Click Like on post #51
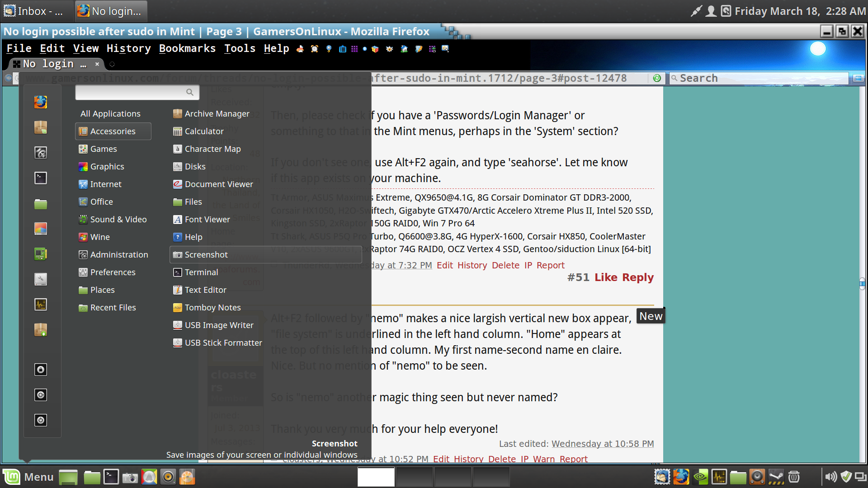Image resolution: width=868 pixels, height=488 pixels. (x=606, y=277)
